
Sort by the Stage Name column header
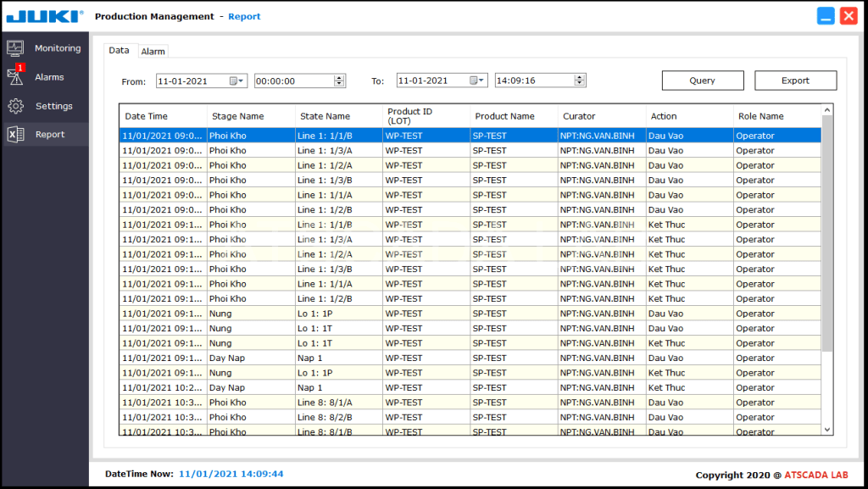click(x=251, y=116)
